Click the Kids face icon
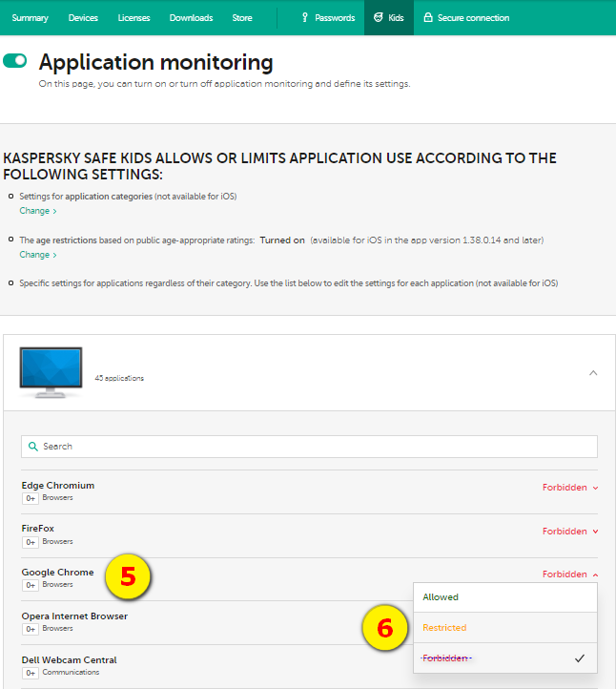This screenshot has height=689, width=616. [x=378, y=17]
